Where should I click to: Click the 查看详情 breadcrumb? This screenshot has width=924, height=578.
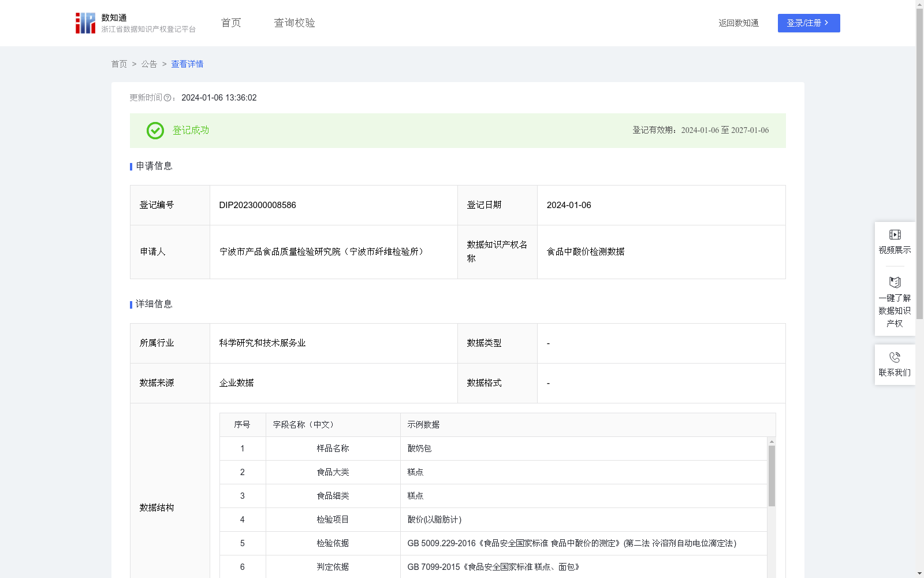pos(187,64)
